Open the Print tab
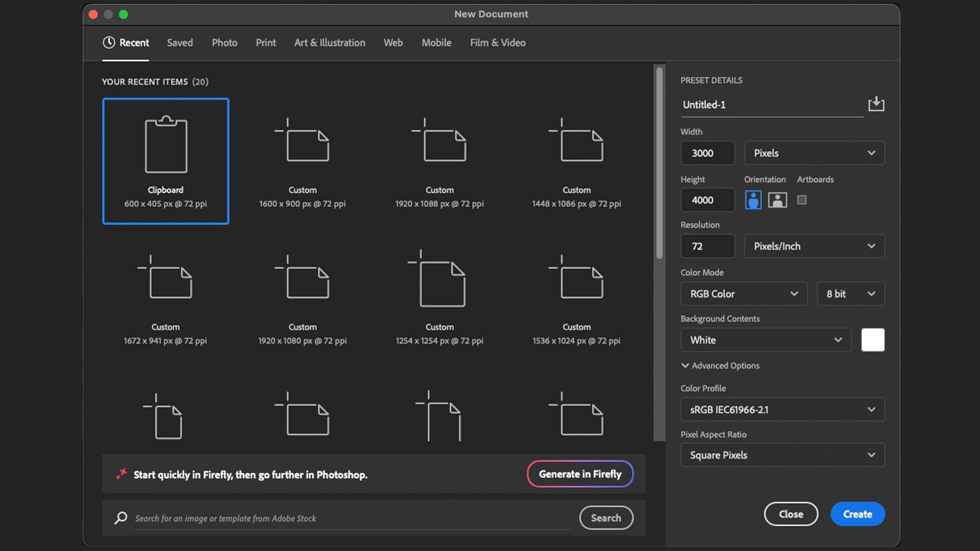Image resolution: width=980 pixels, height=551 pixels. (x=266, y=43)
